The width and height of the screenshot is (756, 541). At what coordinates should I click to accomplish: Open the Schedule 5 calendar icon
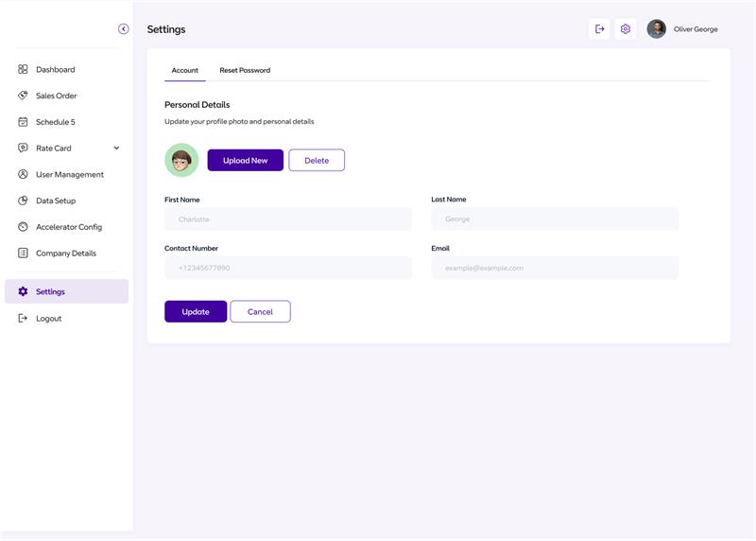pos(23,122)
